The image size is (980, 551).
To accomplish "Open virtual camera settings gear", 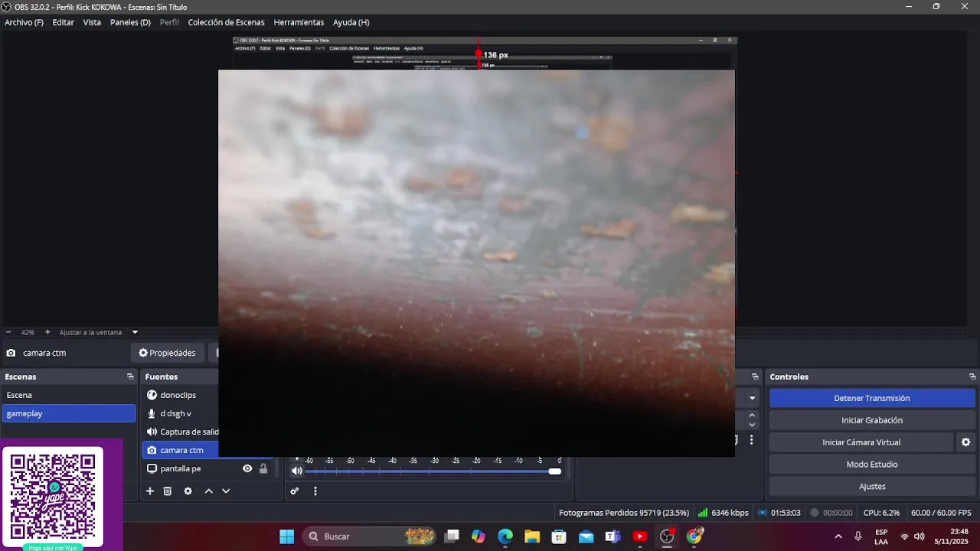I will point(965,442).
